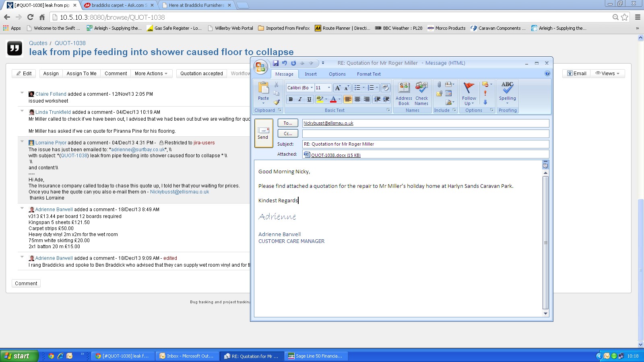Open the Views dropdown in Jira
Image resolution: width=644 pixels, height=362 pixels.
(608, 74)
